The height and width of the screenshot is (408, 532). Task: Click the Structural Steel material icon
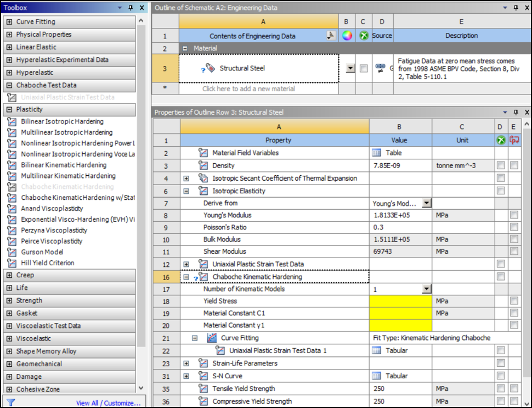(x=210, y=69)
